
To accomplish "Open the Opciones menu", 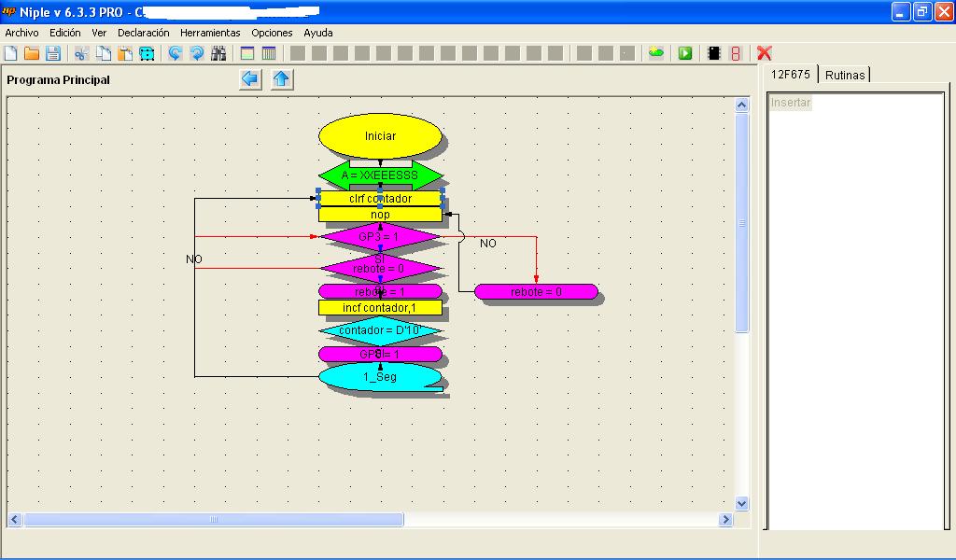I will (272, 33).
